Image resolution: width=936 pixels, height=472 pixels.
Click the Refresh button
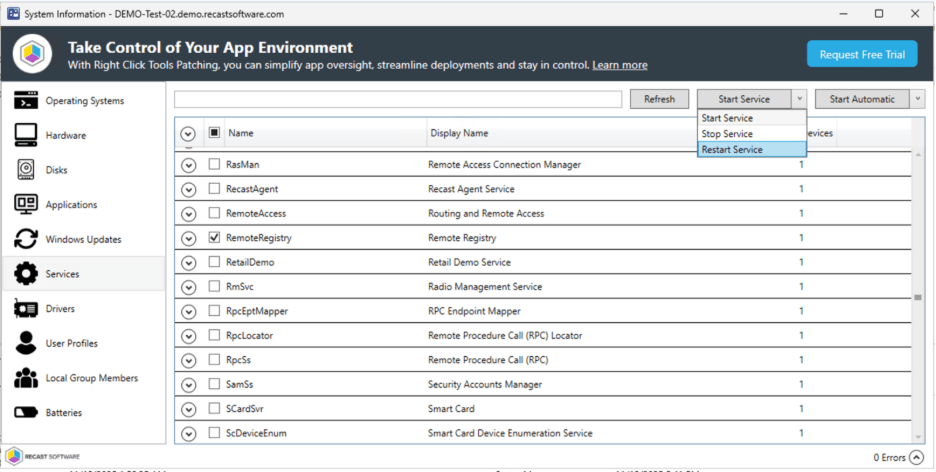click(x=659, y=99)
